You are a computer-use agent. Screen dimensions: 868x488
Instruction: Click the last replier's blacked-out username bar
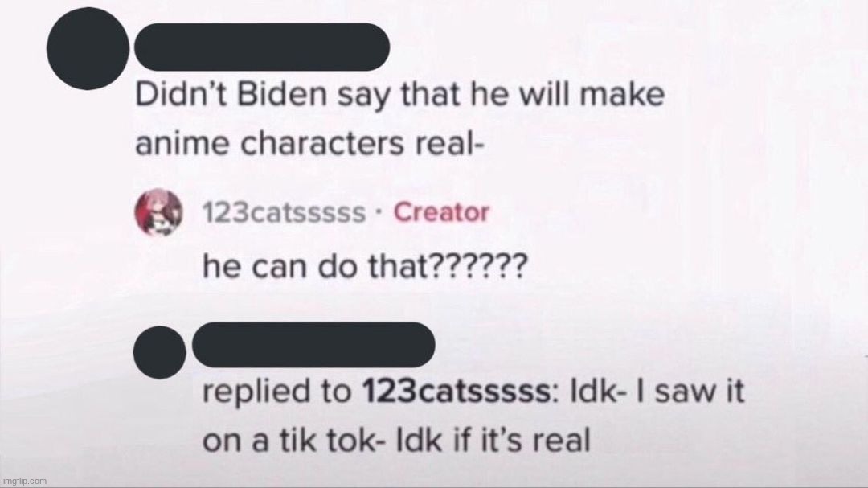pos(313,345)
